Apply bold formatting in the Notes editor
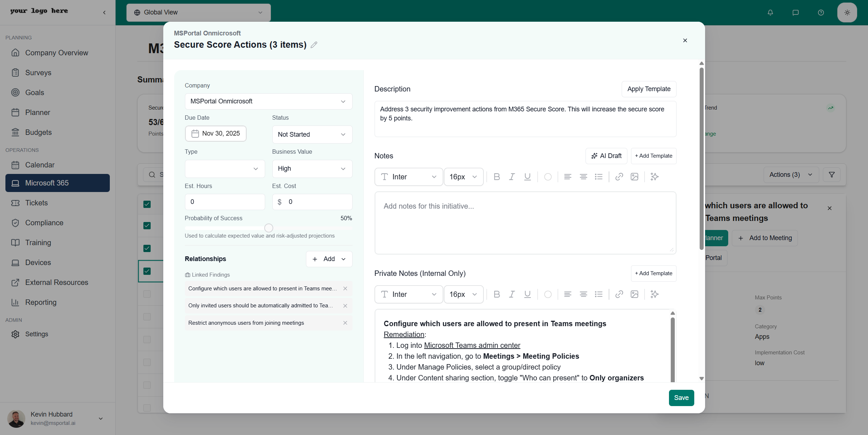This screenshot has width=868, height=435. click(x=497, y=177)
